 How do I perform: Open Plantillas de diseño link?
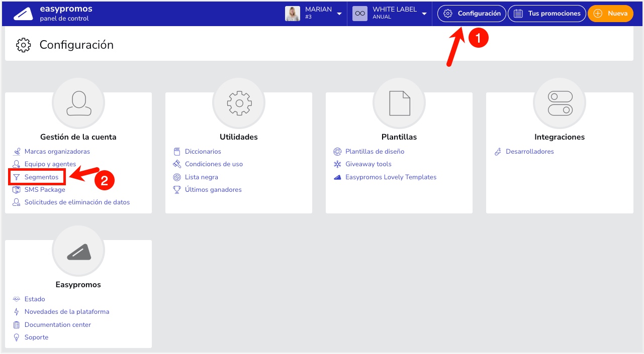tap(375, 151)
